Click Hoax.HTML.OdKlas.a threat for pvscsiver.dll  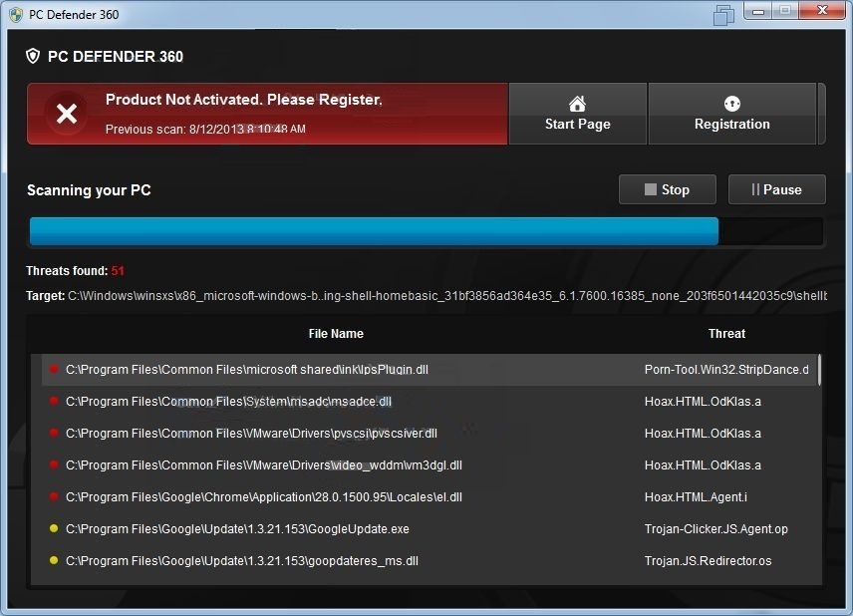point(703,434)
